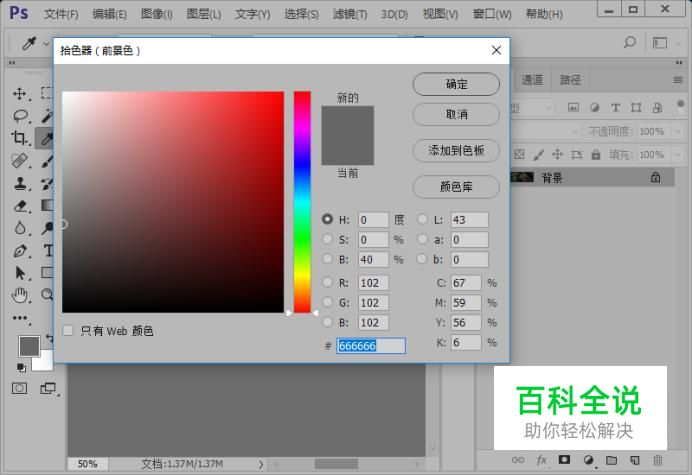Open workspace switcher icon at top right
The height and width of the screenshot is (475, 692).
(660, 42)
